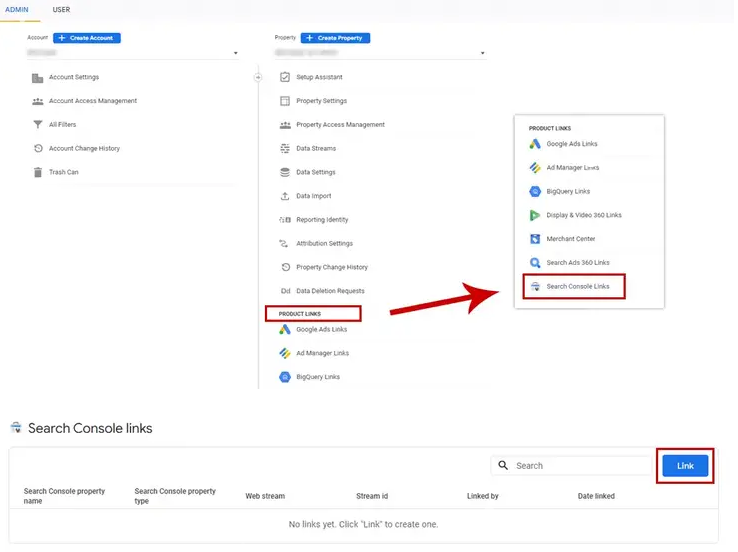This screenshot has width=738, height=552.
Task: Open Account Settings
Action: (74, 77)
